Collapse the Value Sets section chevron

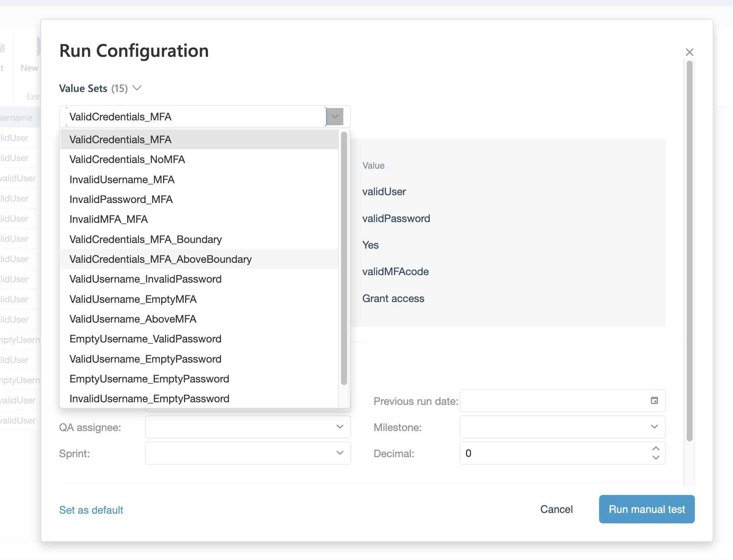pyautogui.click(x=137, y=88)
